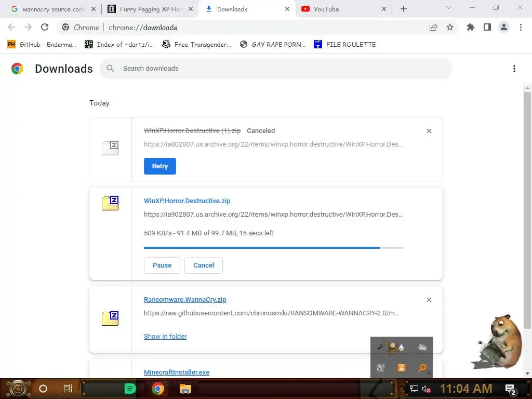Toggle the Chrome side panel icon
The width and height of the screenshot is (532, 399).
point(487,28)
